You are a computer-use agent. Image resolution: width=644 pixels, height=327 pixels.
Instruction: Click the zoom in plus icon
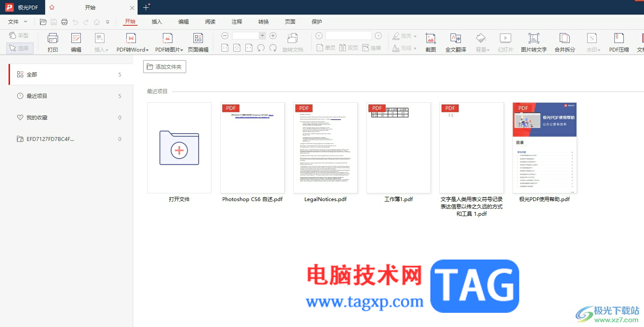tap(273, 36)
